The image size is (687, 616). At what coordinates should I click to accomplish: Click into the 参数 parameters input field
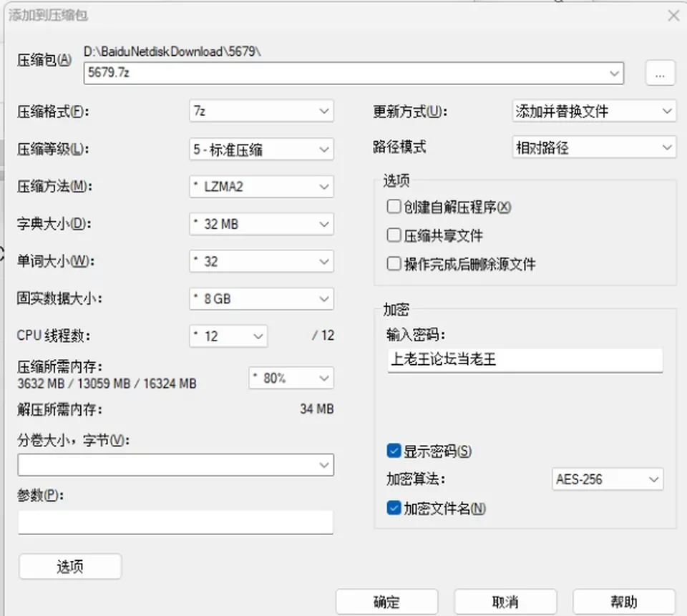coord(176,522)
